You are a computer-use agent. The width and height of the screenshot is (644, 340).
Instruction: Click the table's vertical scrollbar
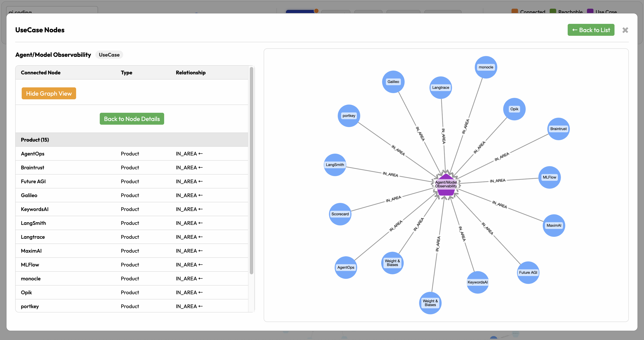252,170
